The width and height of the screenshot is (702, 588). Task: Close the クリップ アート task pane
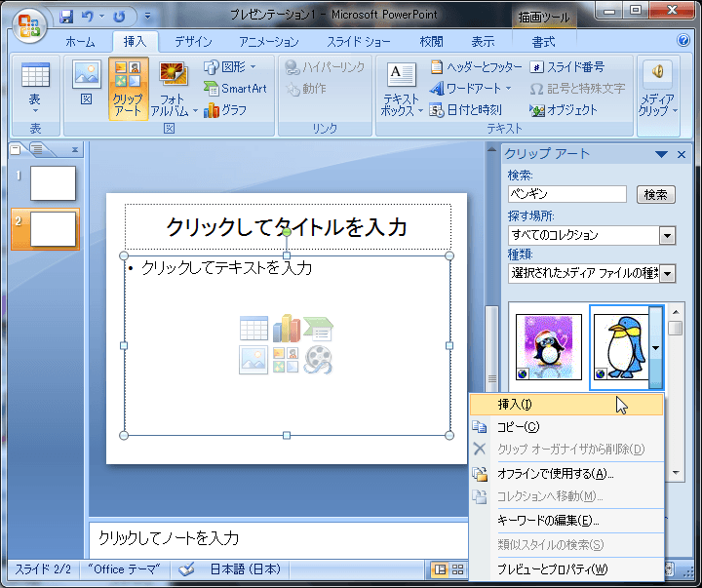(x=682, y=154)
